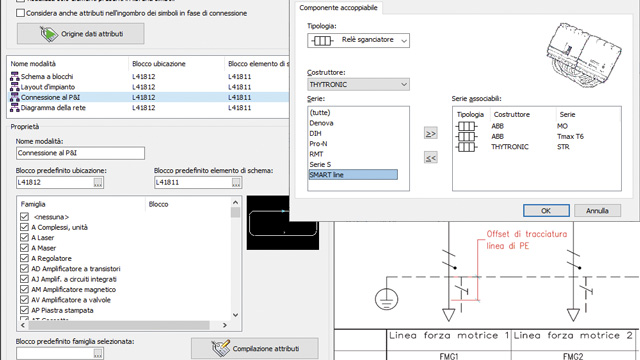Image resolution: width=640 pixels, height=360 pixels.
Task: Toggle the A Maser checkbox
Action: tap(24, 248)
